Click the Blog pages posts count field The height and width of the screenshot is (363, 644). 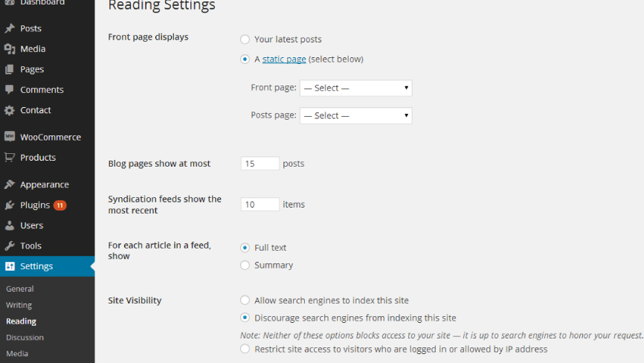click(x=260, y=164)
